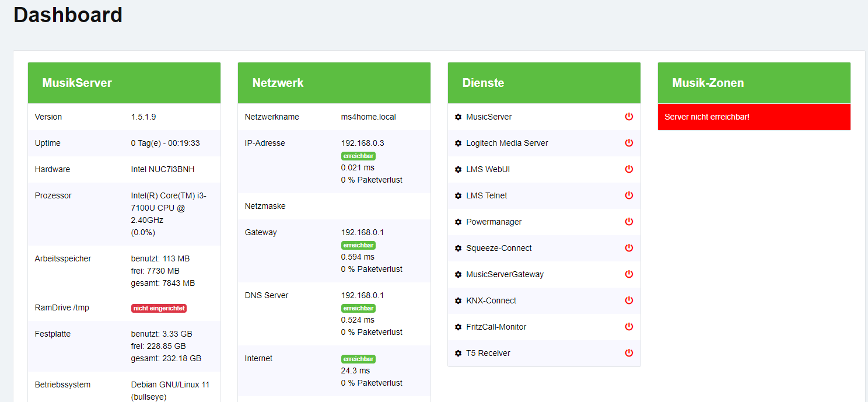868x402 pixels.
Task: Open the KNX-Connect gear icon
Action: tap(458, 300)
